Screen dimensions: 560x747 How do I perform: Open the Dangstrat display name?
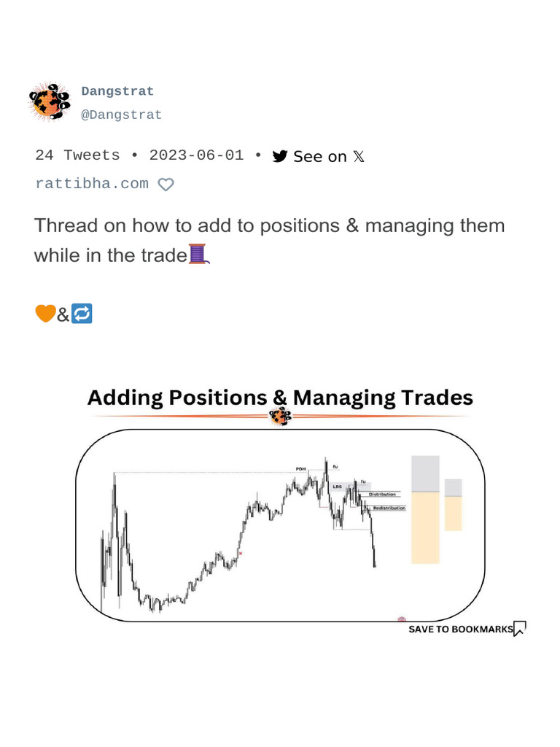coord(117,91)
